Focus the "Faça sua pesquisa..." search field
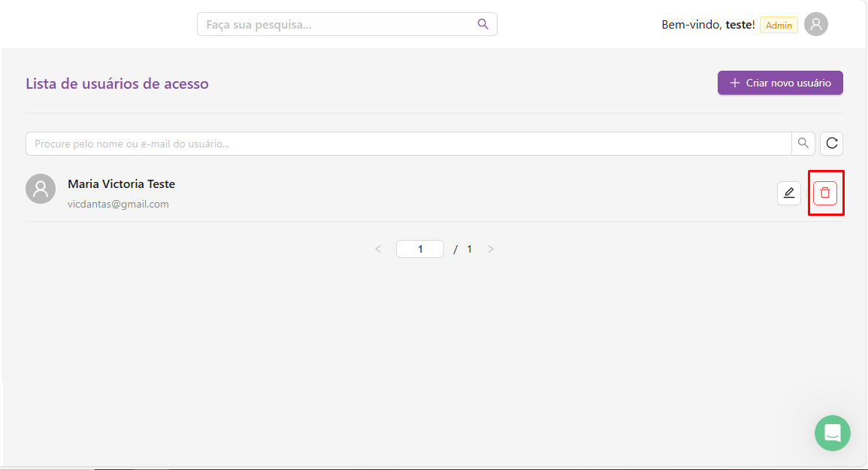 tap(338, 24)
